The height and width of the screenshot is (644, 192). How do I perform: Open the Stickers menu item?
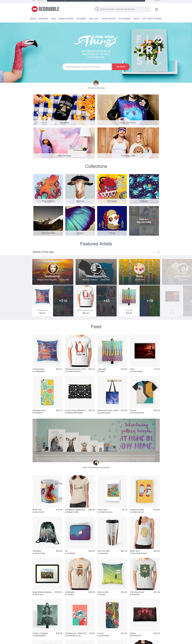pos(81,19)
